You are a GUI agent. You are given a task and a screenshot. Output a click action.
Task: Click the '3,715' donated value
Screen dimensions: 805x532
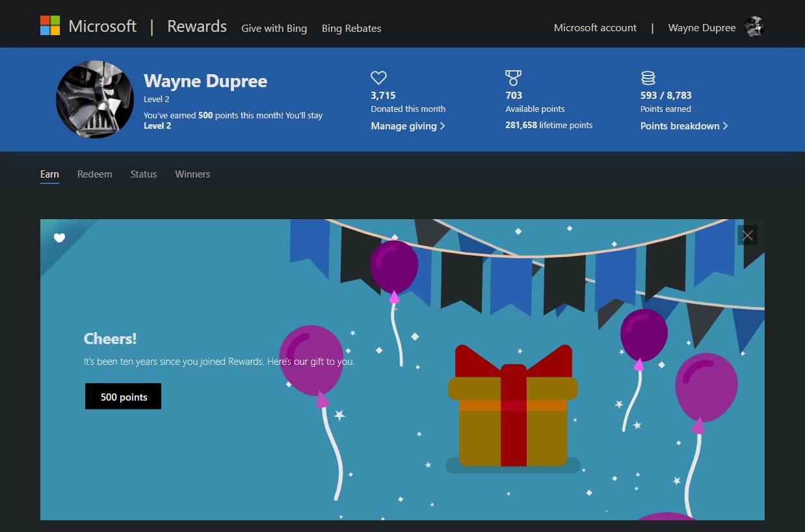383,96
